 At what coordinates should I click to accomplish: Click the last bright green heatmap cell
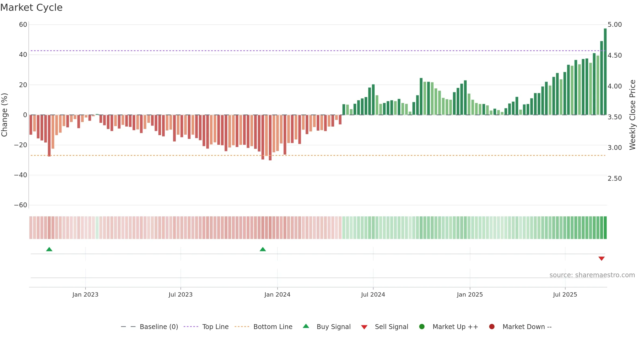click(605, 228)
